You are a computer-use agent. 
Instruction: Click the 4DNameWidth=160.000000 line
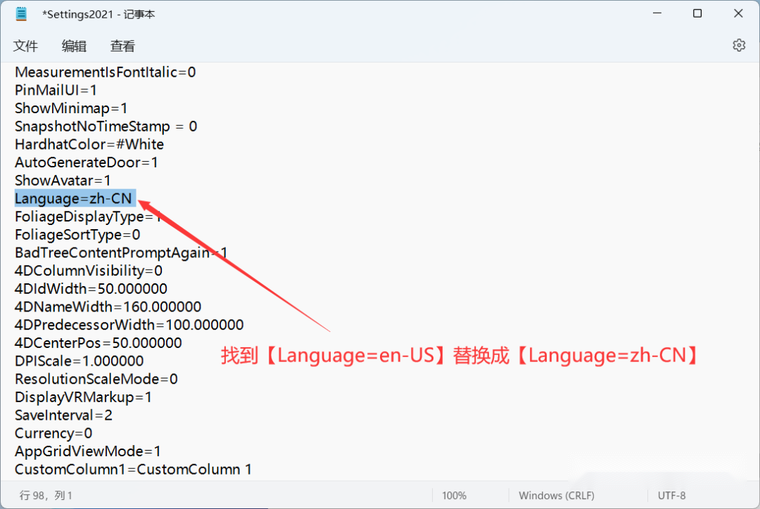108,307
